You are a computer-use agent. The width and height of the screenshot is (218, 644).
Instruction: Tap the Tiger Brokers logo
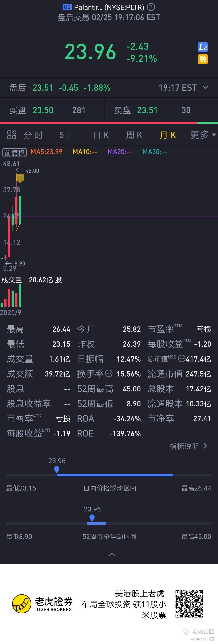42,604
